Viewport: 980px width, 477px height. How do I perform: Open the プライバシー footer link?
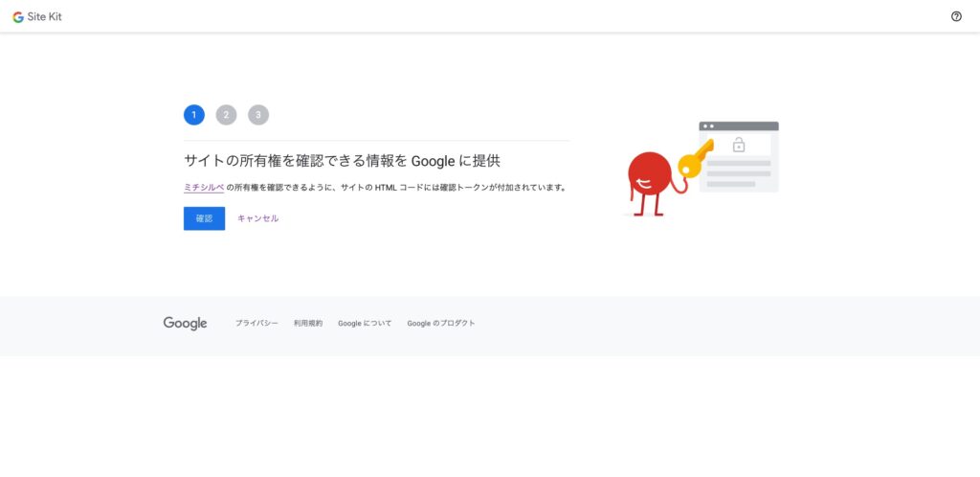(256, 324)
